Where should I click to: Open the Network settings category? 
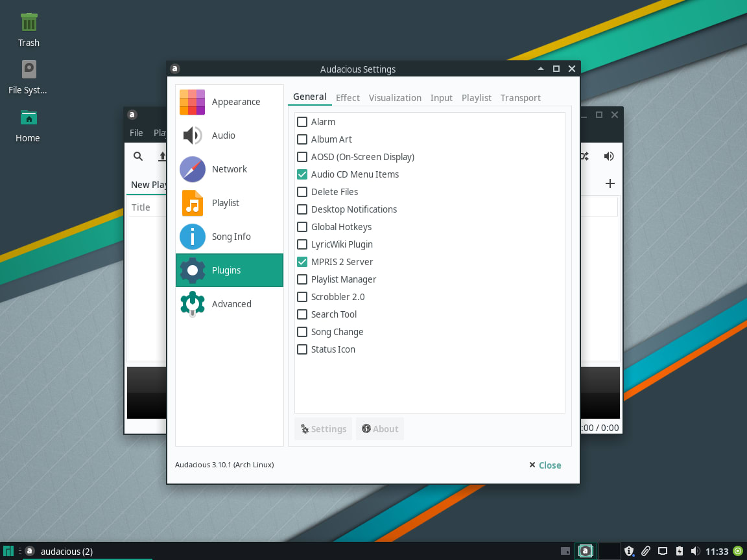point(229,169)
